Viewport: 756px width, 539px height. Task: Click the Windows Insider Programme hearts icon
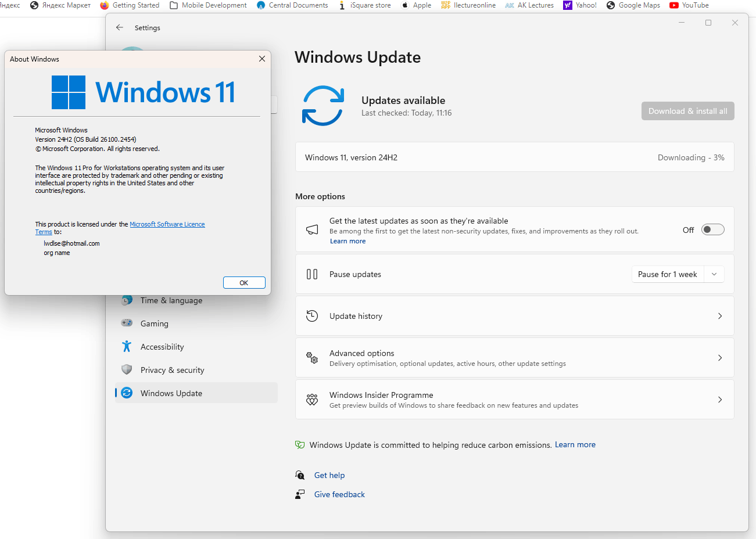click(312, 400)
